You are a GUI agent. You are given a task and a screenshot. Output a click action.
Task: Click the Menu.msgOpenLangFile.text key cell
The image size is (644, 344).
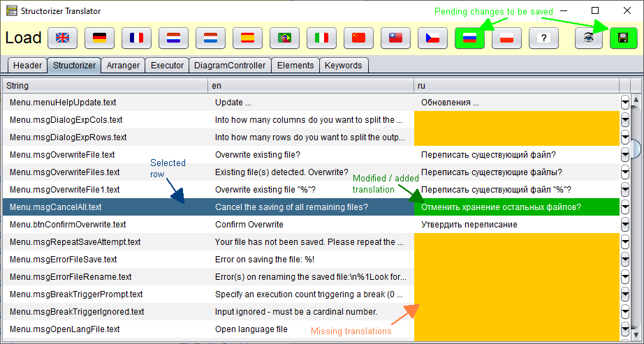(105, 329)
